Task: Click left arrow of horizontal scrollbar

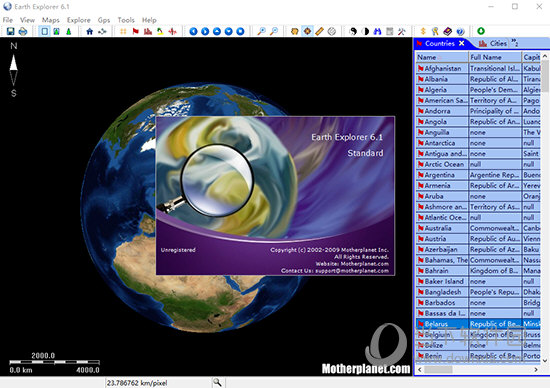Action: pos(420,369)
